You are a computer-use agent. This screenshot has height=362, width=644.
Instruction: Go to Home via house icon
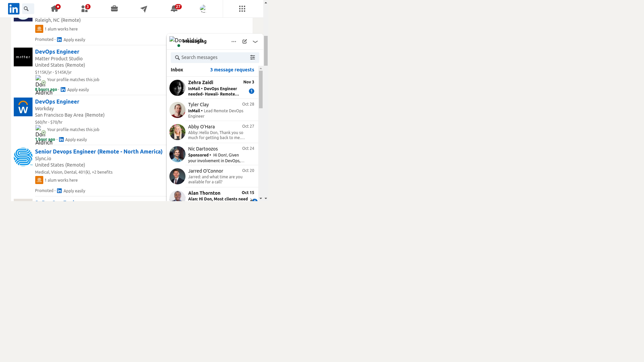(x=55, y=9)
